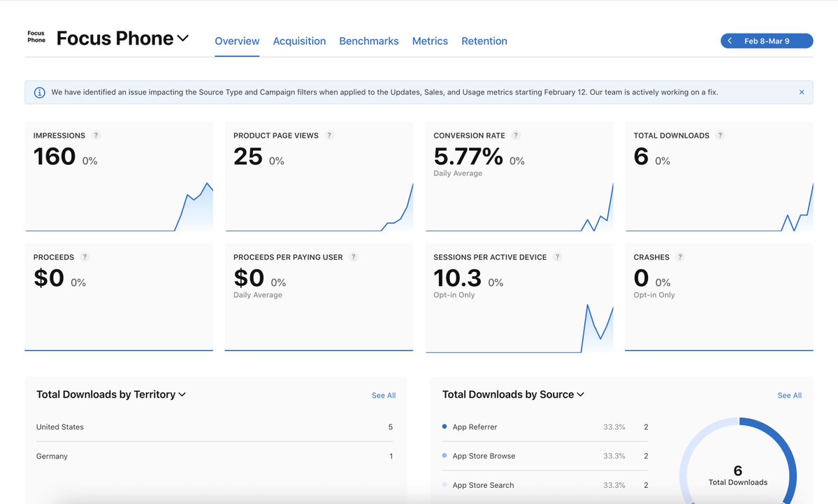See All download sources link
Image resolution: width=838 pixels, height=504 pixels.
[789, 396]
